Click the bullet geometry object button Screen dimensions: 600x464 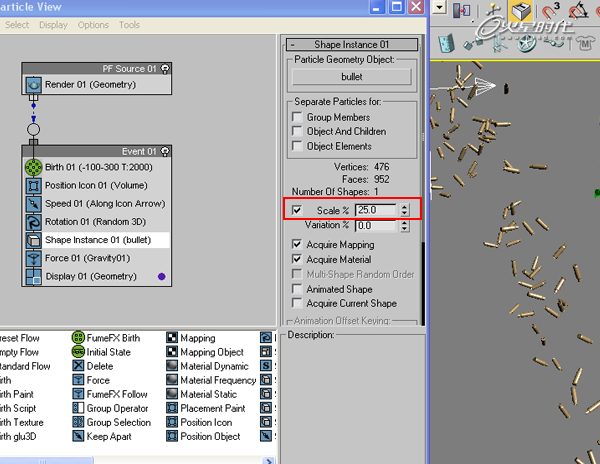coord(352,77)
